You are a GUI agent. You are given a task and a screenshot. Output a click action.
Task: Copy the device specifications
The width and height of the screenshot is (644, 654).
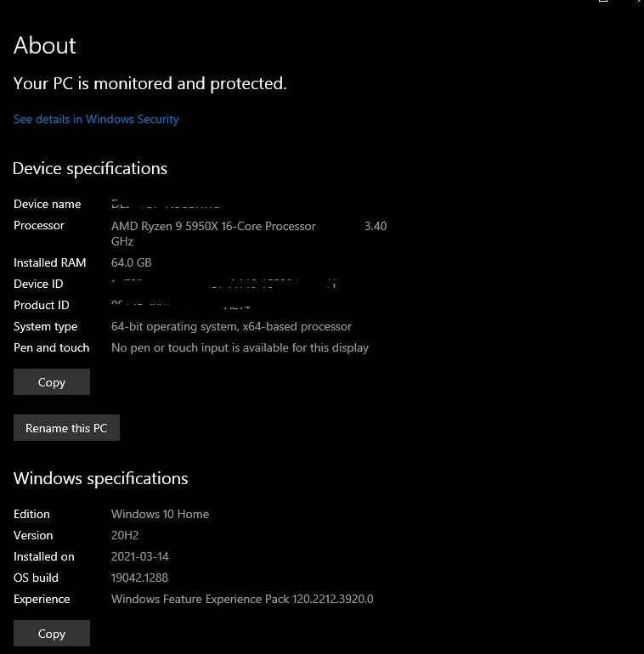pyautogui.click(x=52, y=381)
